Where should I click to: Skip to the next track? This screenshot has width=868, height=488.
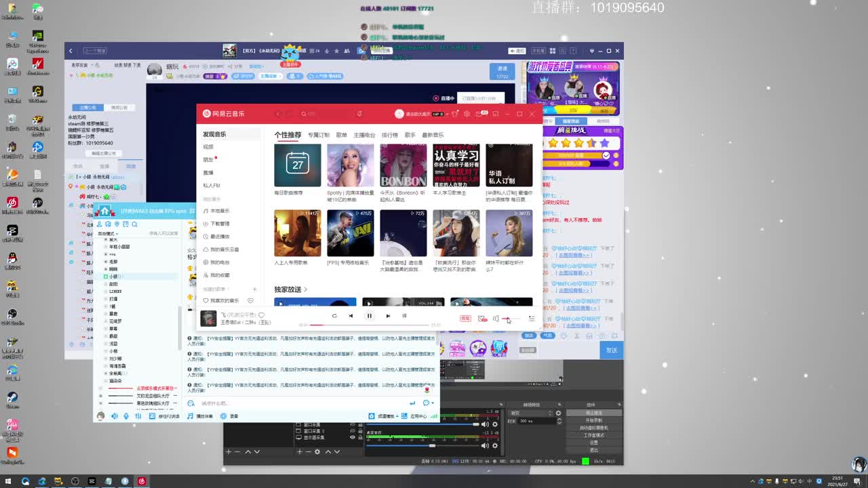[388, 316]
